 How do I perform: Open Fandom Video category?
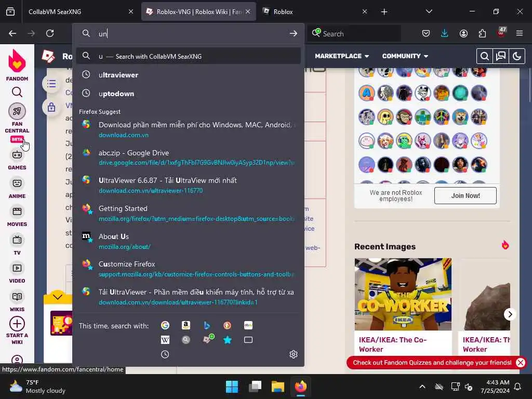pyautogui.click(x=17, y=273)
